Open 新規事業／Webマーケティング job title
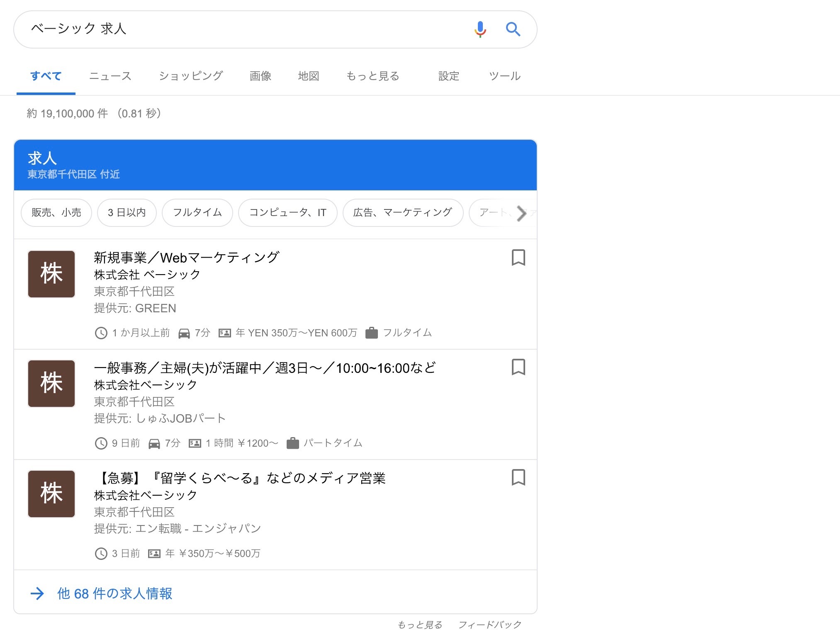The image size is (840, 630). pos(187,258)
